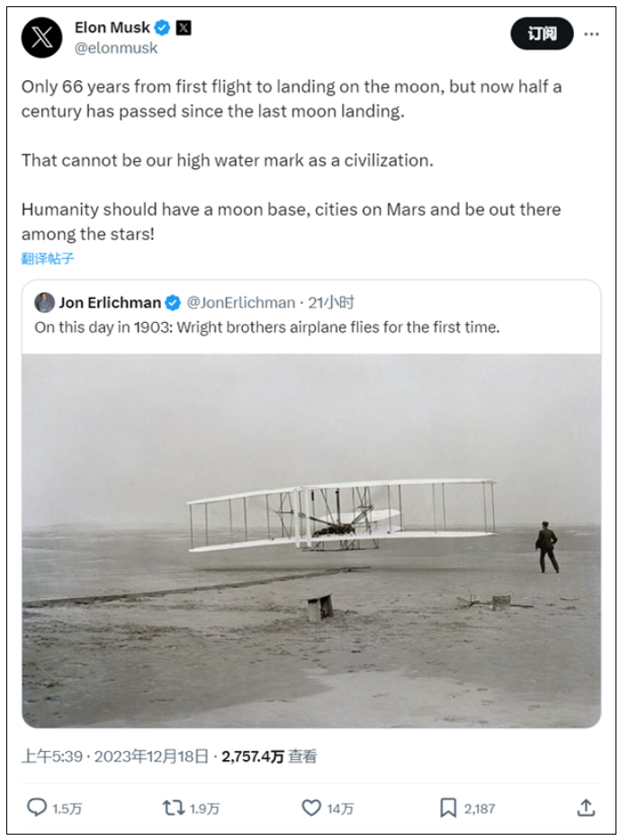Click the X logo profile avatar
The width and height of the screenshot is (620, 840).
tap(41, 38)
